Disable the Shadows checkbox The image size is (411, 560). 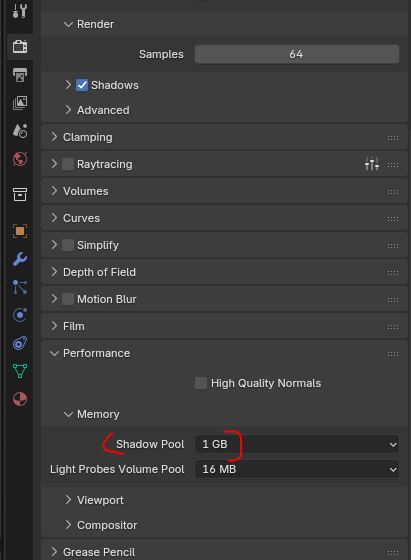click(x=82, y=85)
